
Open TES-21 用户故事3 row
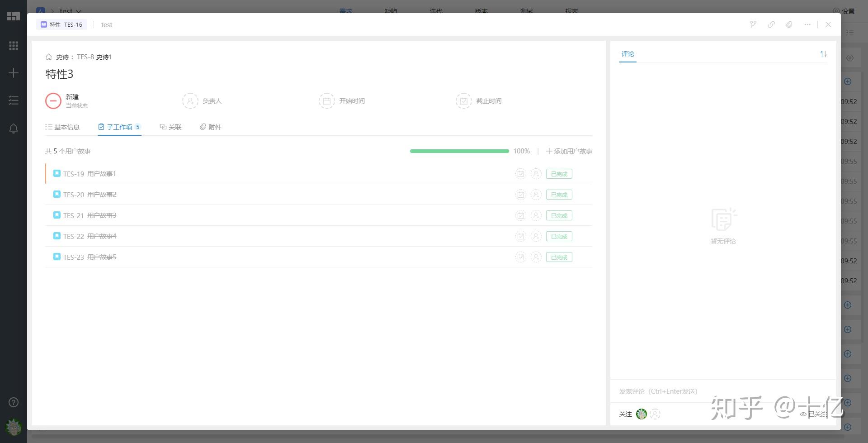tap(319, 215)
